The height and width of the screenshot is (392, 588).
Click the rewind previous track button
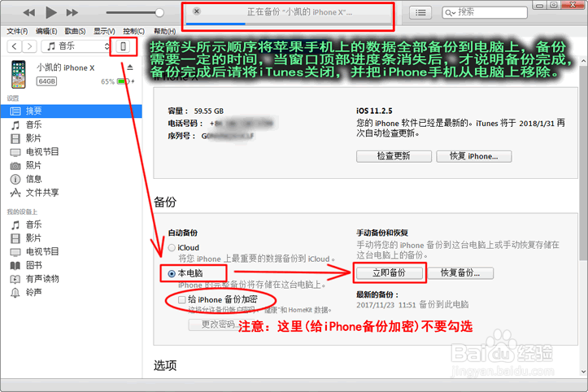[x=29, y=13]
